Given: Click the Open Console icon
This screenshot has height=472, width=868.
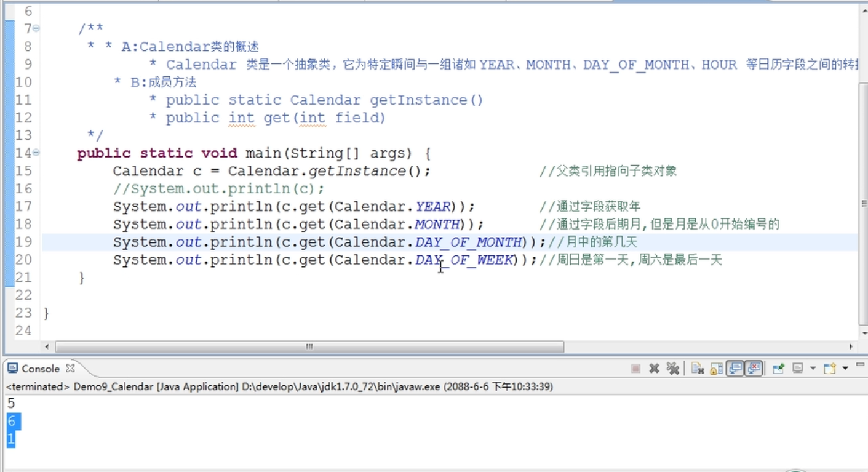Looking at the screenshot, I should coord(829,369).
